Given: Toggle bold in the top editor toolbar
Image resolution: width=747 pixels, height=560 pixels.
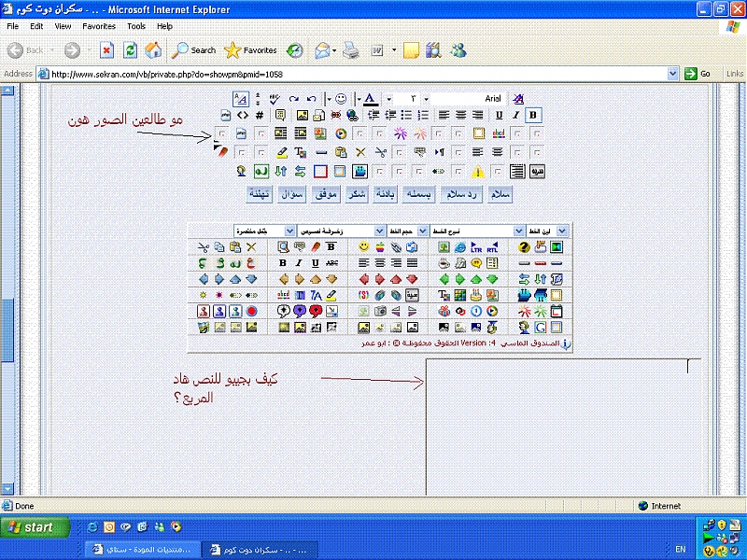Looking at the screenshot, I should pyautogui.click(x=533, y=116).
